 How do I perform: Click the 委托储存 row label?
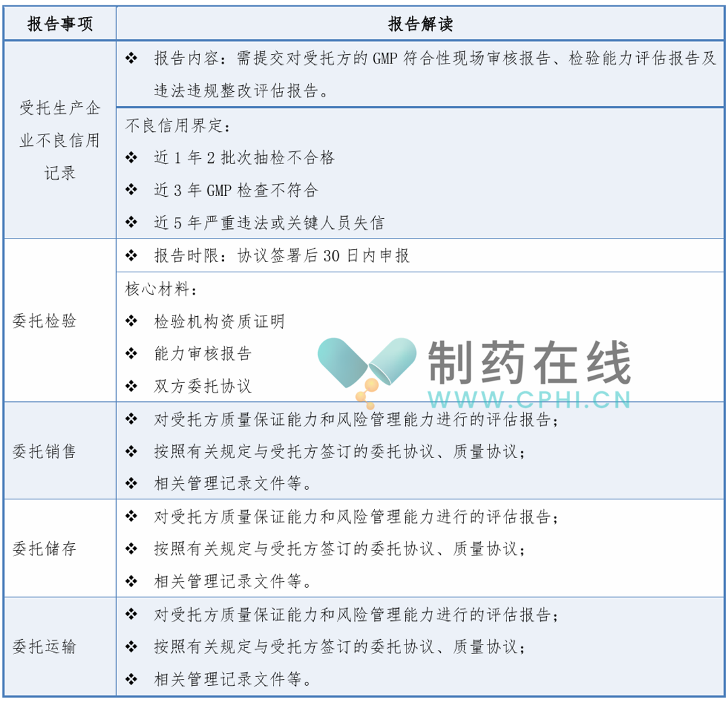[44, 549]
